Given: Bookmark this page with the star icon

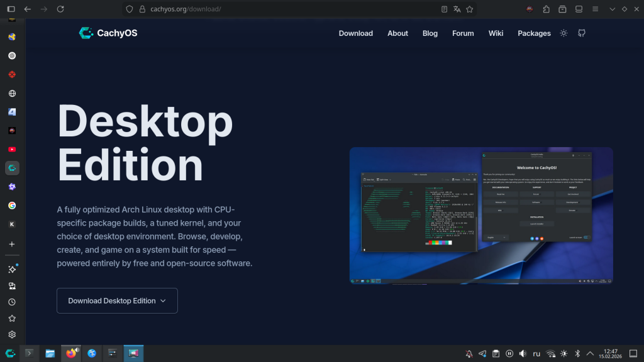Looking at the screenshot, I should (x=469, y=9).
